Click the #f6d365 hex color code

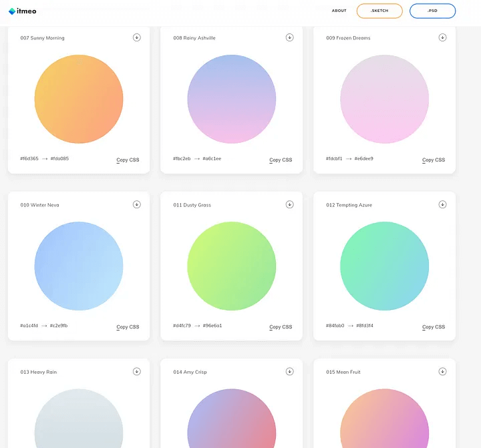[x=29, y=158]
